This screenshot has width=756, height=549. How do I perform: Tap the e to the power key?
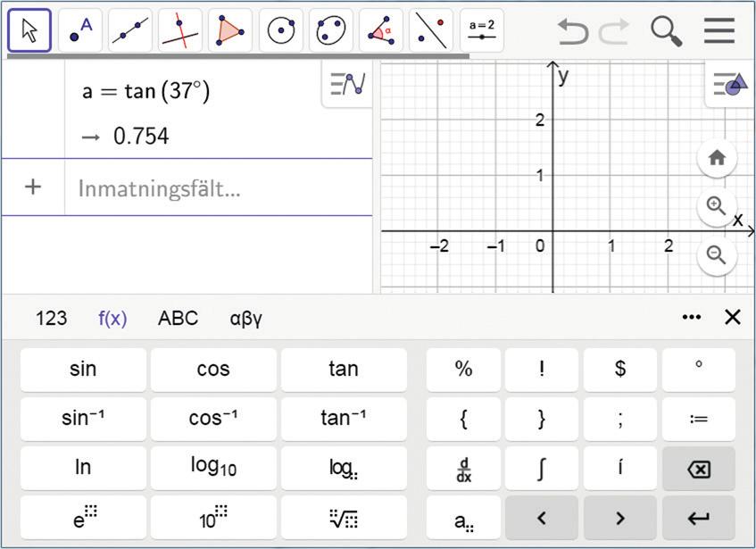pos(83,518)
